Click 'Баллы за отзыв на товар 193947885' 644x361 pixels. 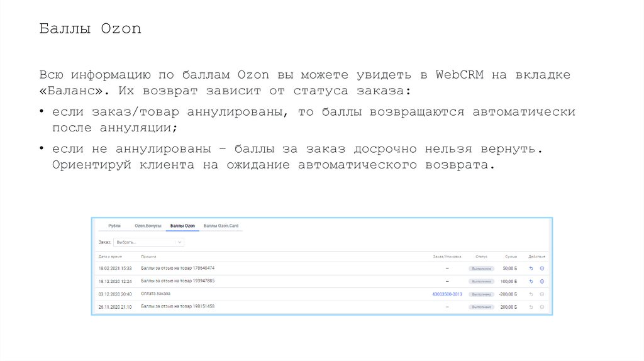(178, 281)
